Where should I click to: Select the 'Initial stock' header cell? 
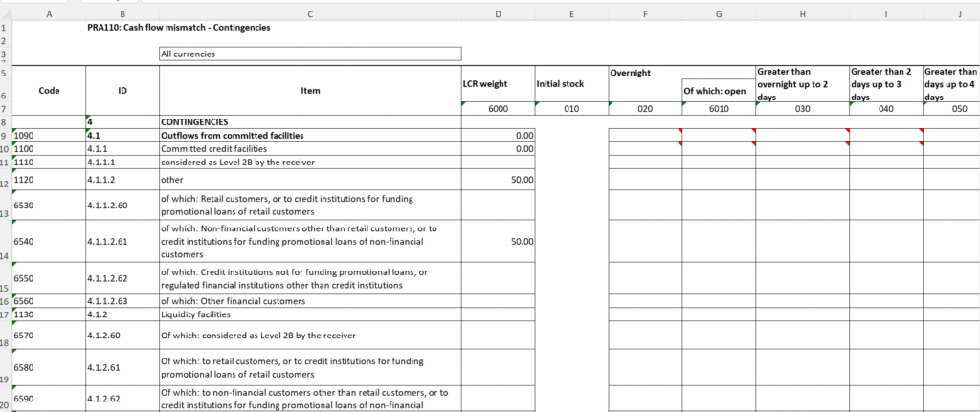[570, 85]
